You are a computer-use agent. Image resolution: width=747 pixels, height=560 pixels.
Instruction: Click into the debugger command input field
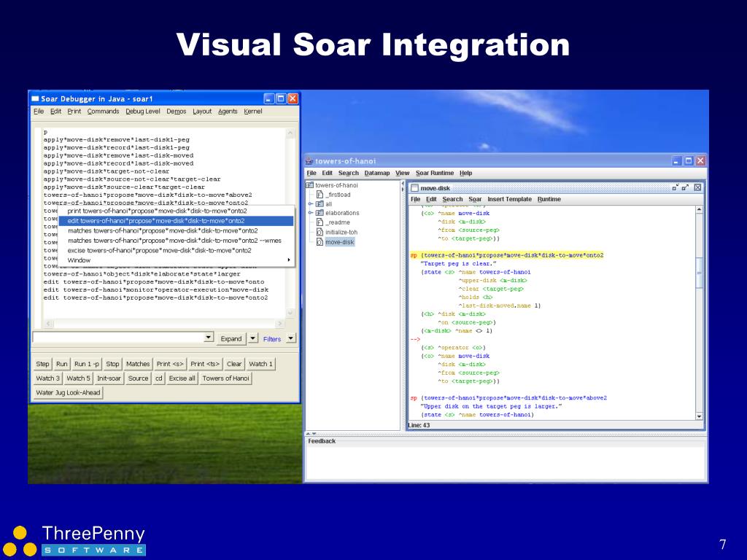click(x=118, y=338)
